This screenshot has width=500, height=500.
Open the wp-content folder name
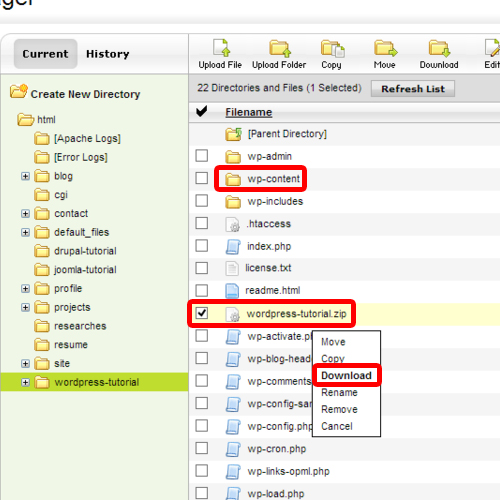click(274, 179)
